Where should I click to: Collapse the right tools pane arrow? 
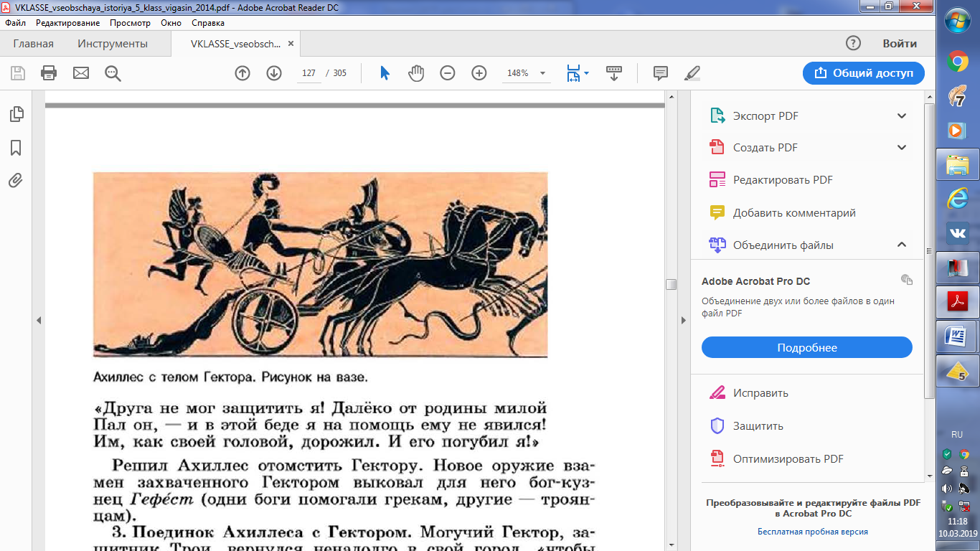(x=683, y=320)
